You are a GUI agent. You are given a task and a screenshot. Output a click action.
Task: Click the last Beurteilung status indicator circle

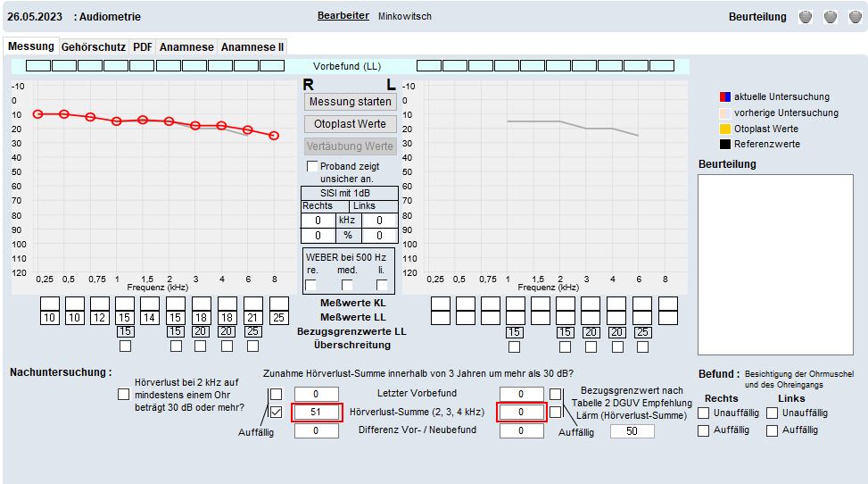855,17
